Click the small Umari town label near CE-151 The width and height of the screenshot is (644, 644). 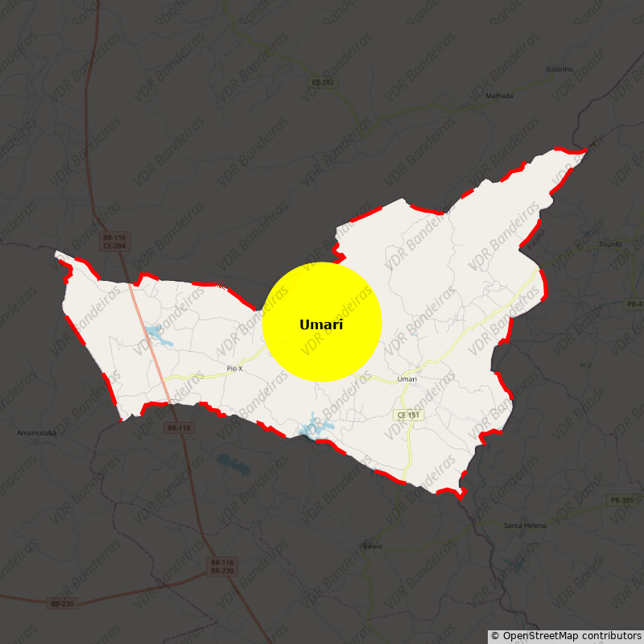click(407, 379)
